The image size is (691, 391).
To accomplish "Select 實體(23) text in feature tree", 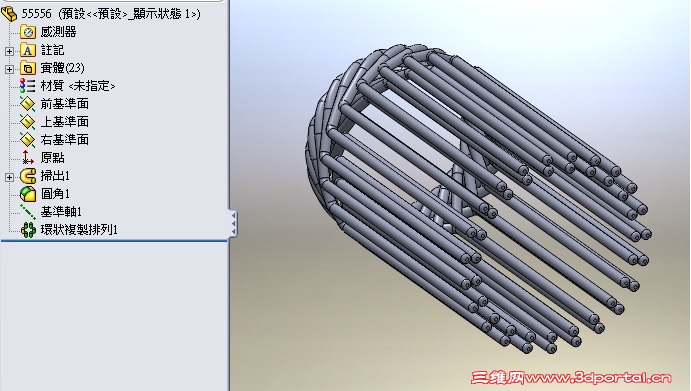I will 63,68.
